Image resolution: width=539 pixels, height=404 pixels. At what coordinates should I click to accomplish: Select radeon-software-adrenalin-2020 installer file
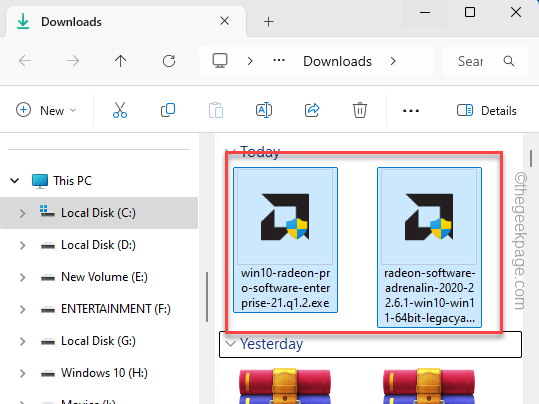(429, 248)
